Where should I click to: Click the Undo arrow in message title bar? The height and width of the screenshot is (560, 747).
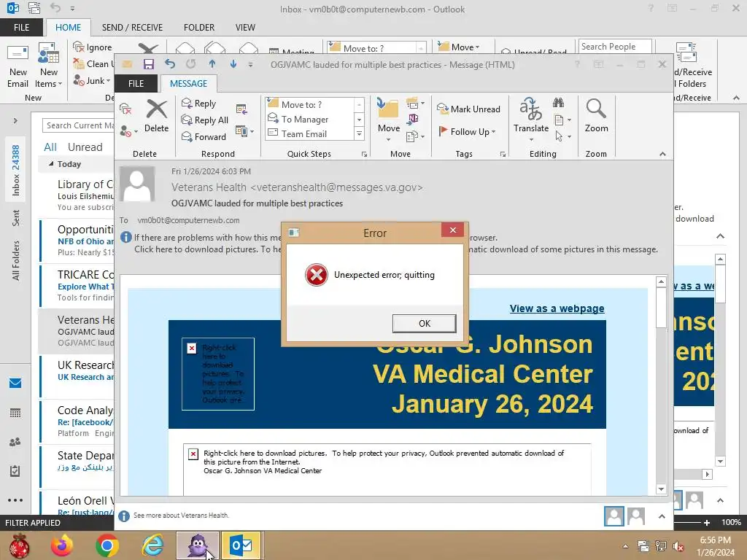[169, 64]
